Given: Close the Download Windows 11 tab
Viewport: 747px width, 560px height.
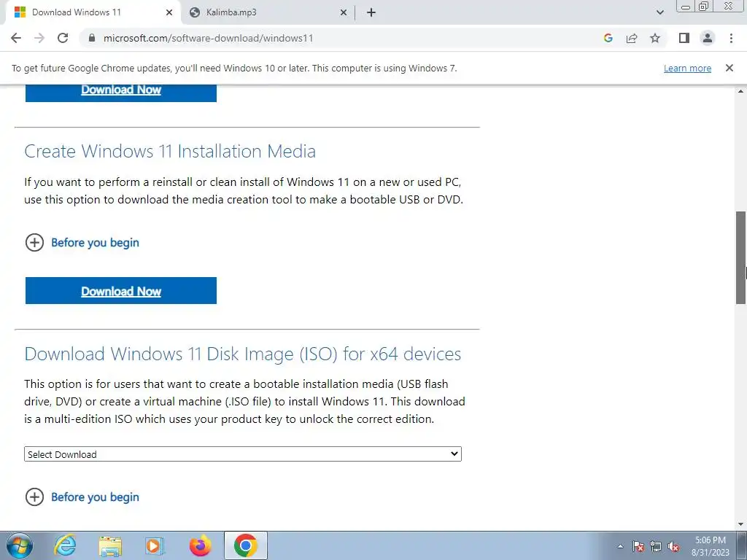Looking at the screenshot, I should click(169, 12).
